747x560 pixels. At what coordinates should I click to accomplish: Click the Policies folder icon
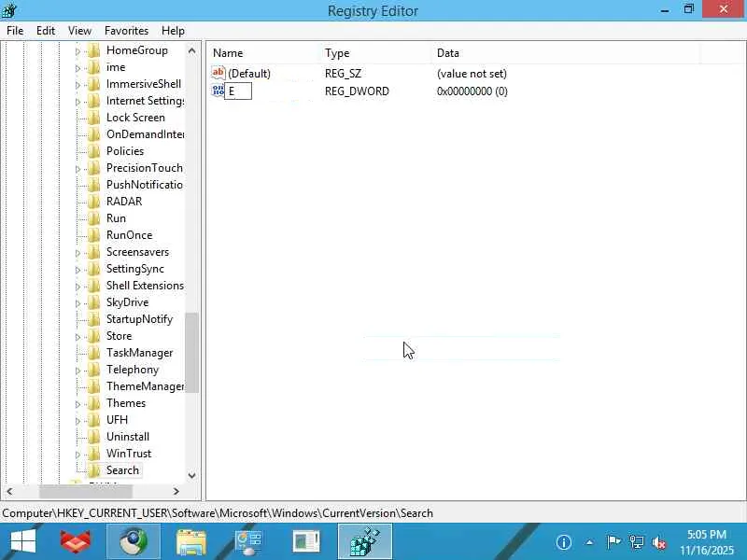click(x=94, y=151)
